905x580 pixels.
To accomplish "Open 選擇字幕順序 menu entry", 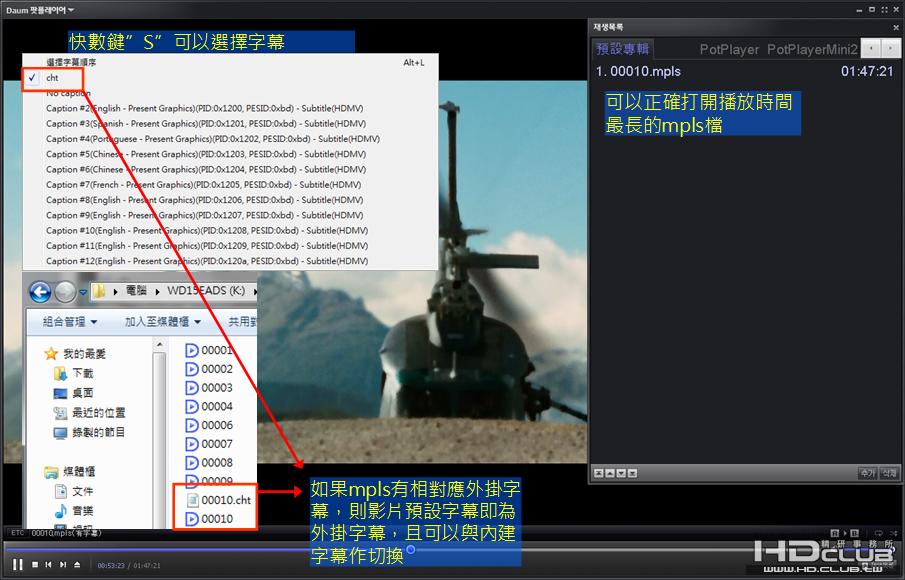I will tap(230, 62).
